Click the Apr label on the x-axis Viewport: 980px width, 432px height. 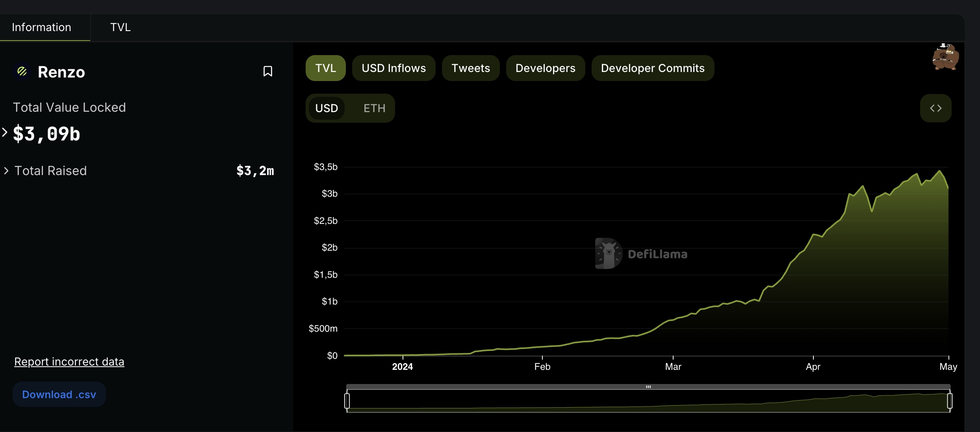click(x=813, y=367)
